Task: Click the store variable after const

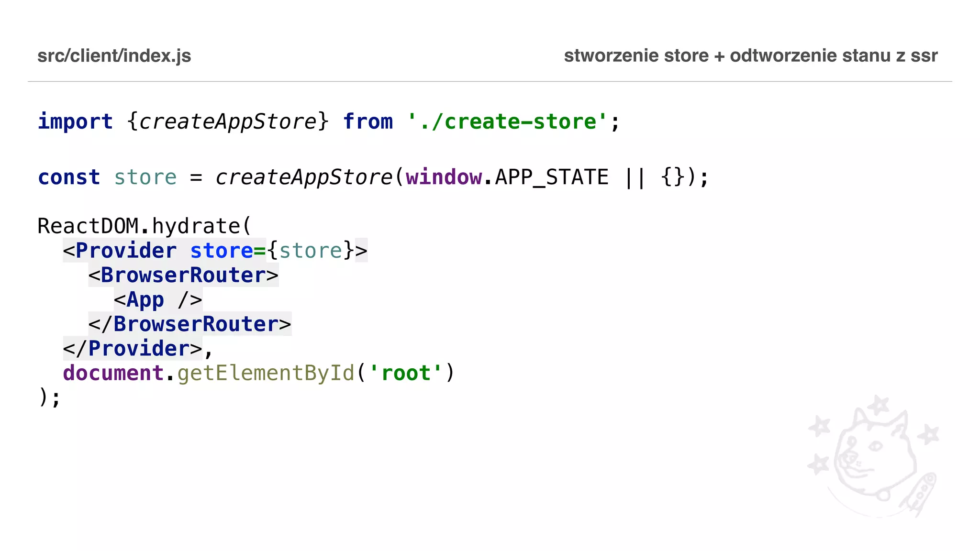Action: click(145, 177)
